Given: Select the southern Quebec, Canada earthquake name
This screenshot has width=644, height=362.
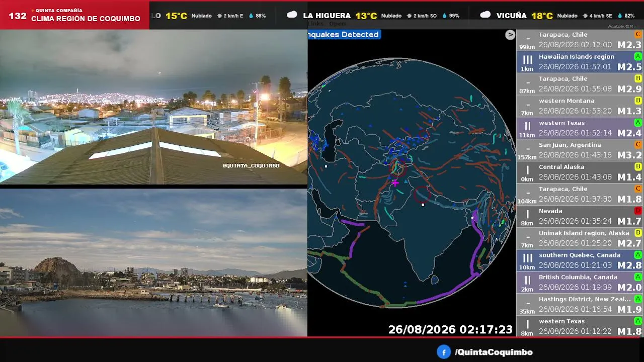Looking at the screenshot, I should (580, 255).
